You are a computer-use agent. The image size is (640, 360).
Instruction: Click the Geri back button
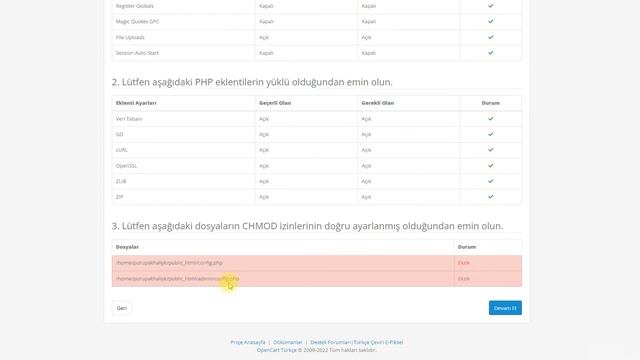[x=122, y=308]
